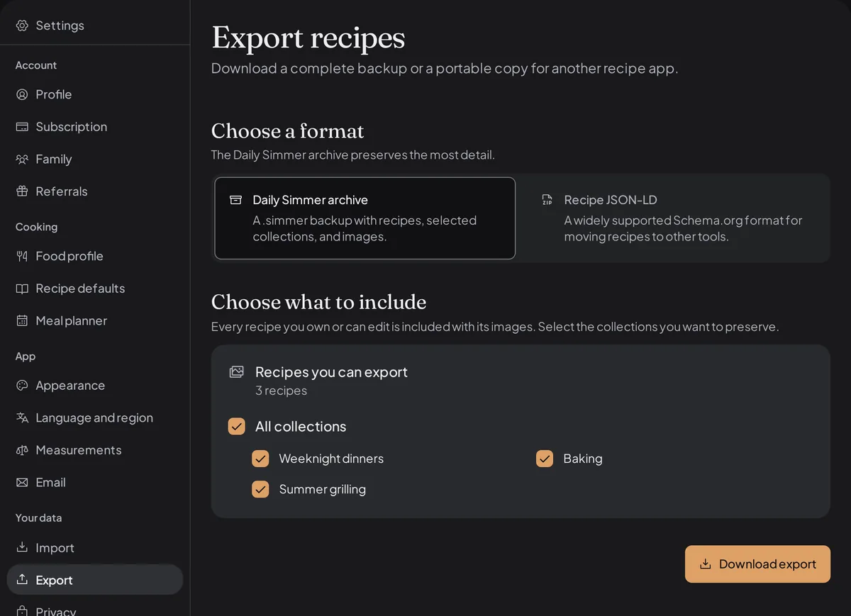Click the Export recipes page heading

coord(308,38)
